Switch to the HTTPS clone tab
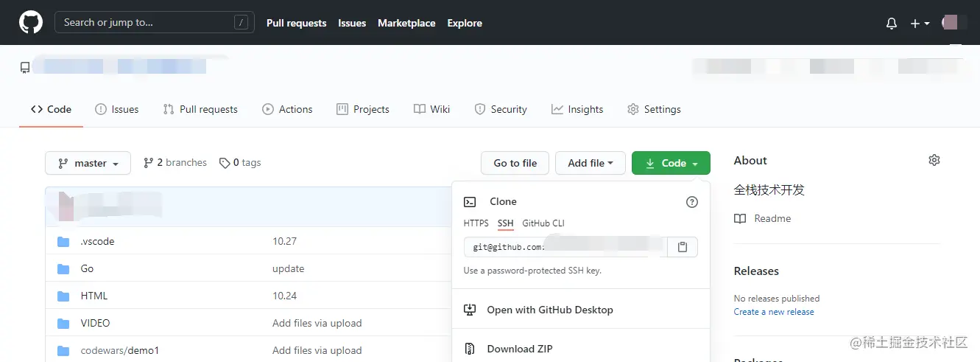Image resolution: width=980 pixels, height=362 pixels. pyautogui.click(x=476, y=223)
